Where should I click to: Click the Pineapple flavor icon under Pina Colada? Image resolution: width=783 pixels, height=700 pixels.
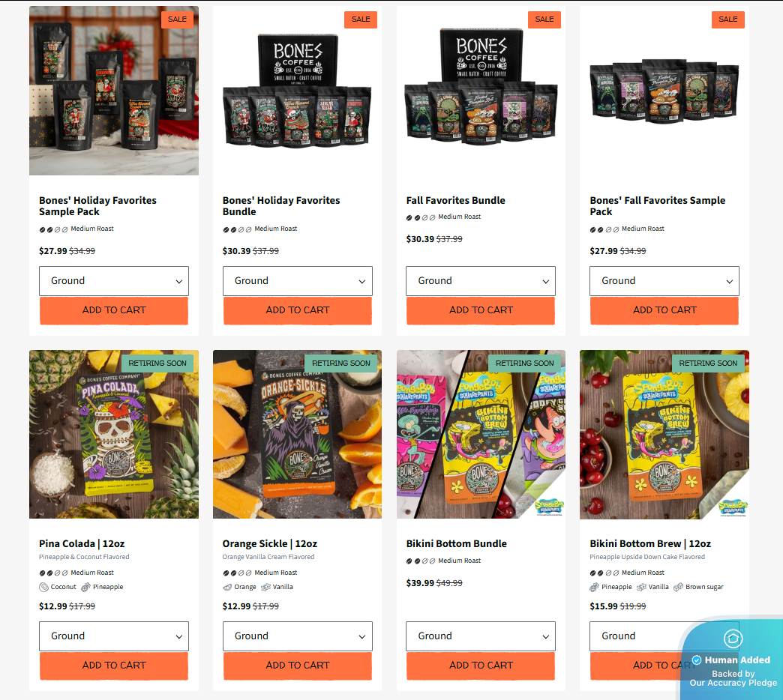pos(86,588)
